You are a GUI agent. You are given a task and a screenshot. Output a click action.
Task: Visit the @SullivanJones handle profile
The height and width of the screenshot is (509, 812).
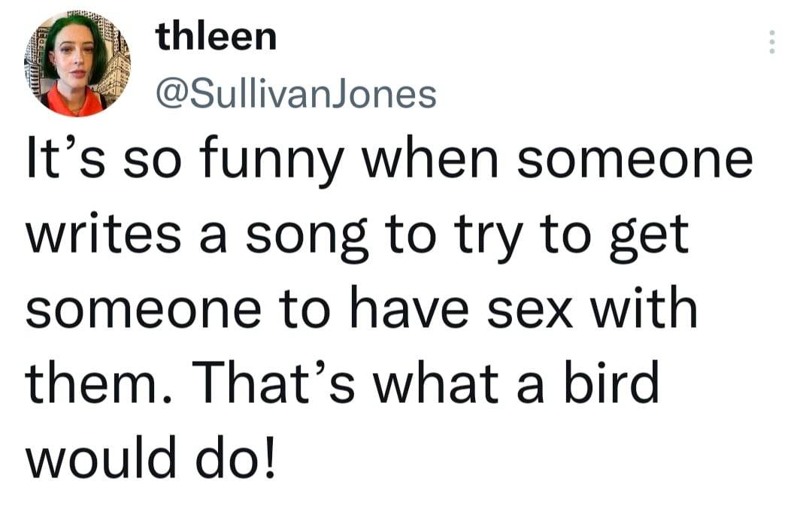[x=295, y=94]
